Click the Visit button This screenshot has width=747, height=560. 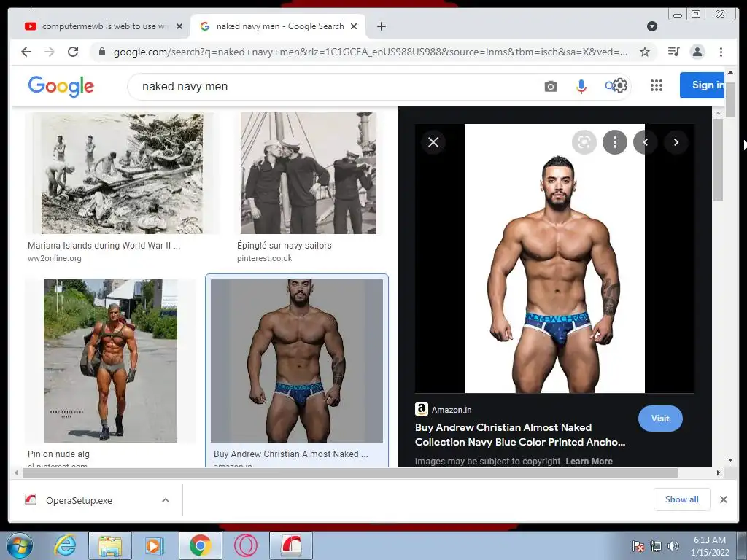pyautogui.click(x=660, y=419)
